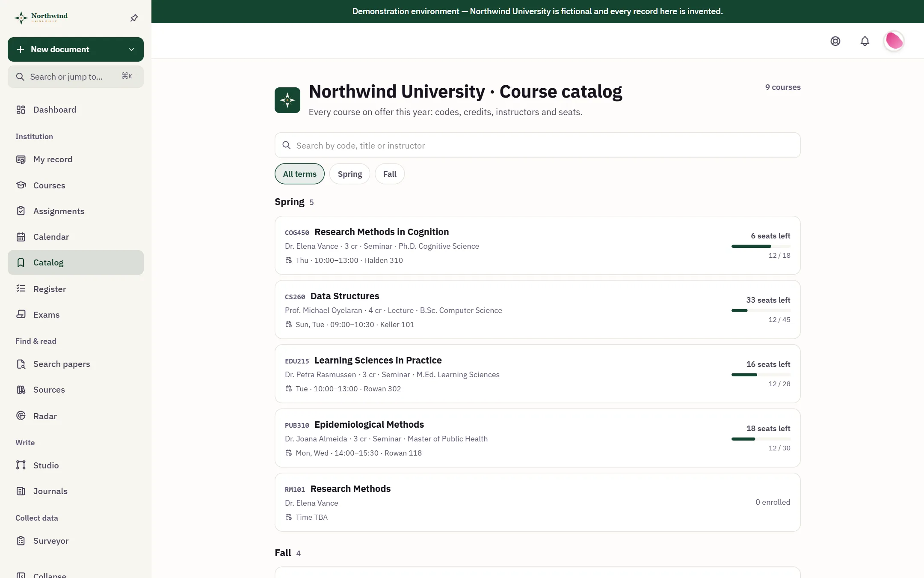Click the Northwind University sidebar logo

(41, 18)
